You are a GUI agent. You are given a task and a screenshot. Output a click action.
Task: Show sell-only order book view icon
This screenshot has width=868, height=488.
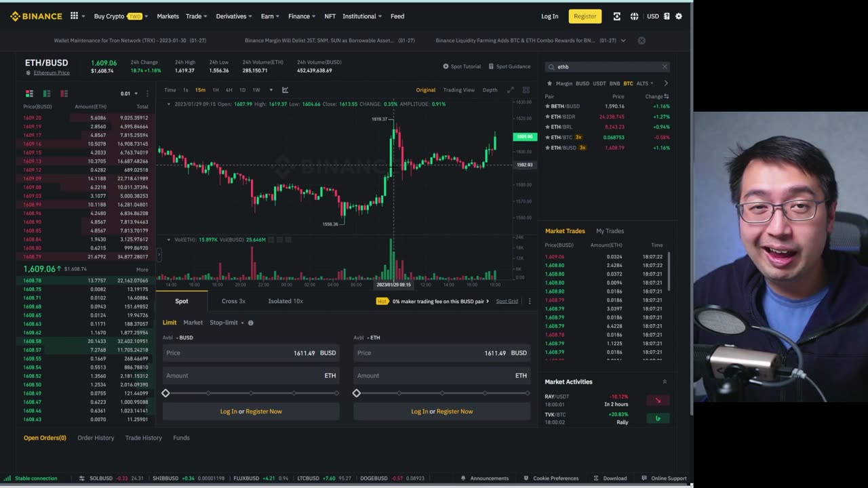point(64,94)
